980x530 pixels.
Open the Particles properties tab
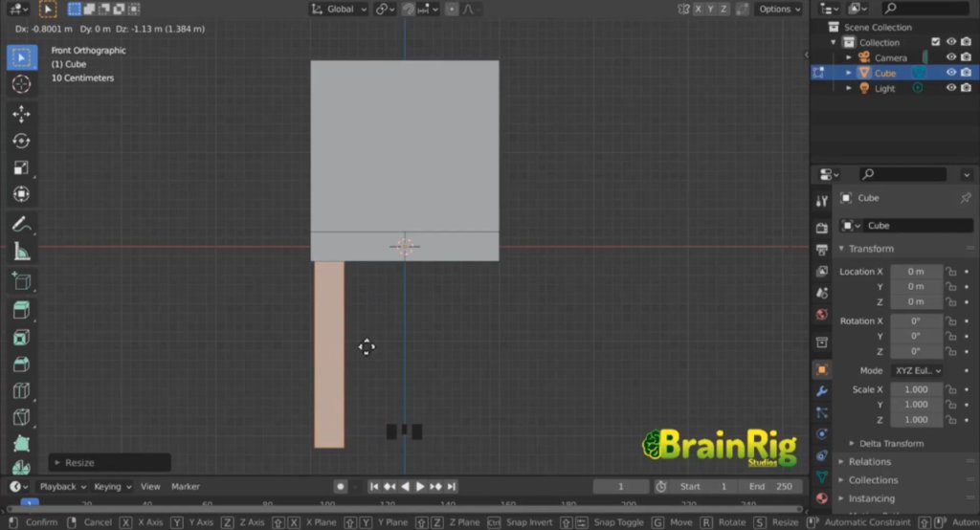pyautogui.click(x=822, y=412)
